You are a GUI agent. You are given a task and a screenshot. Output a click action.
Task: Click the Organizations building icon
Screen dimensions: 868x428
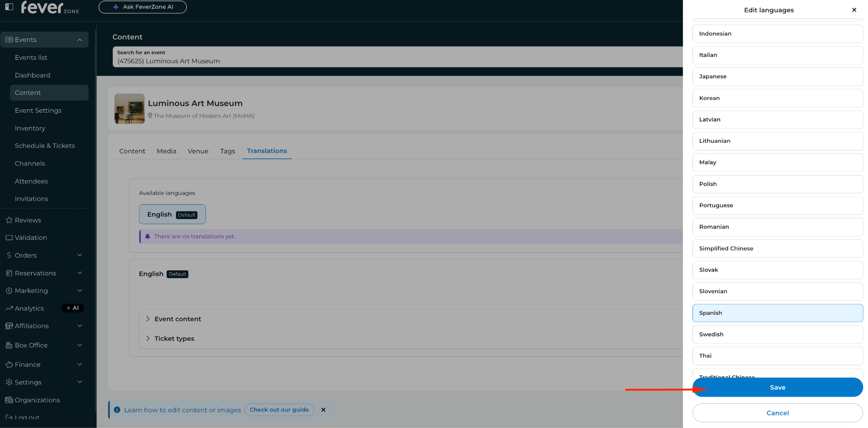tap(9, 400)
